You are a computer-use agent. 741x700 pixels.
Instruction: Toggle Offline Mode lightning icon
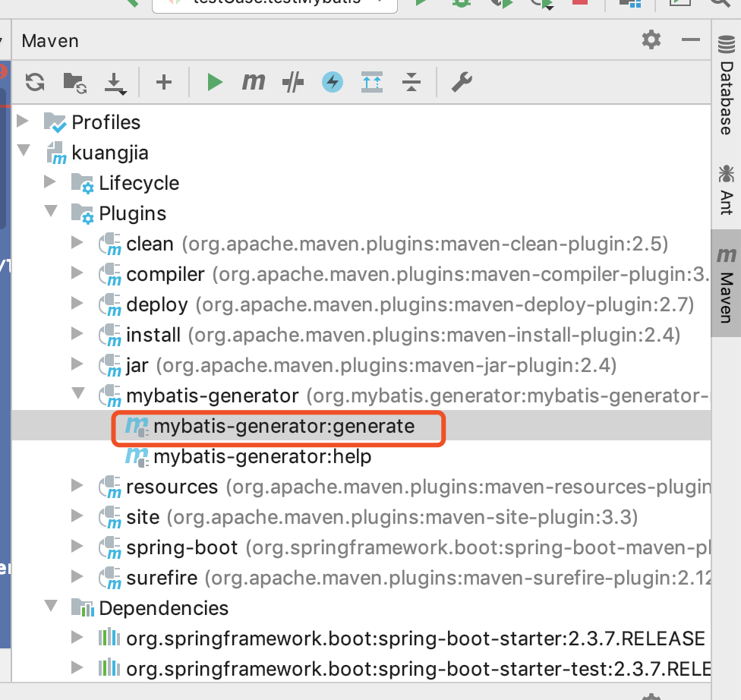tap(333, 82)
